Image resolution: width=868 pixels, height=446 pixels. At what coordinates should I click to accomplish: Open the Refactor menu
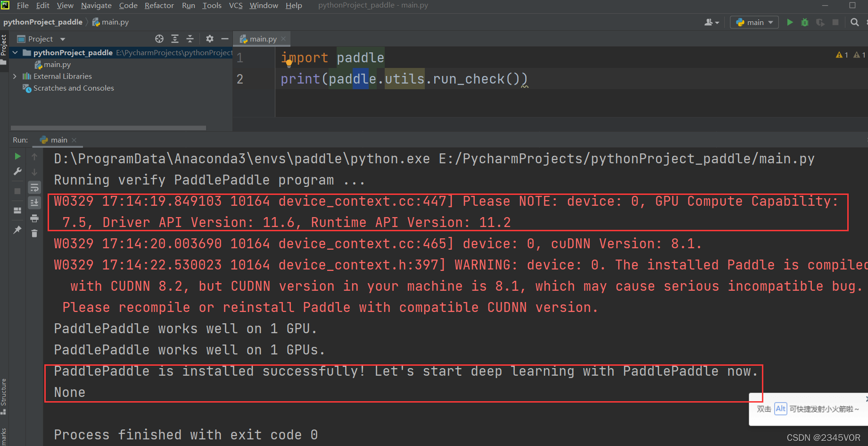tap(159, 5)
